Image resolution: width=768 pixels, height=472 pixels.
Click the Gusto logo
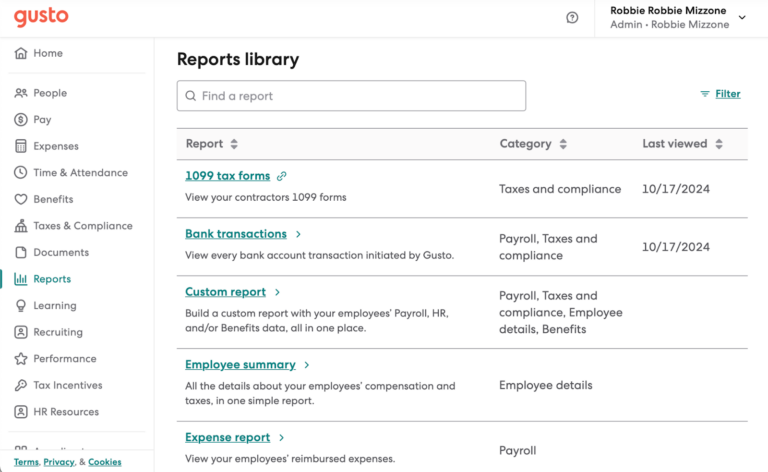(x=41, y=17)
